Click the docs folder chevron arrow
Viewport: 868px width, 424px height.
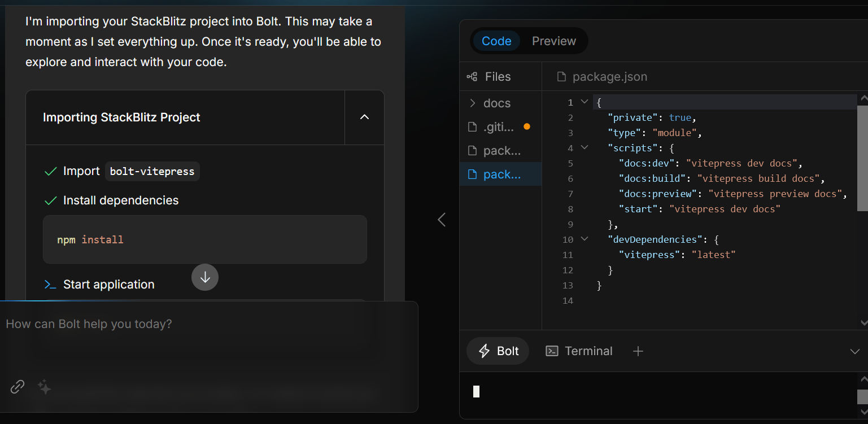point(473,103)
